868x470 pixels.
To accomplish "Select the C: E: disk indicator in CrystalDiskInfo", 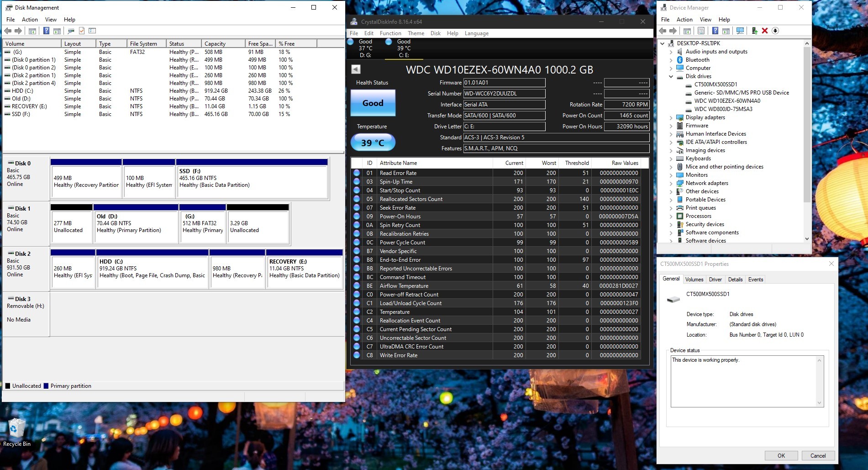I will [x=404, y=48].
